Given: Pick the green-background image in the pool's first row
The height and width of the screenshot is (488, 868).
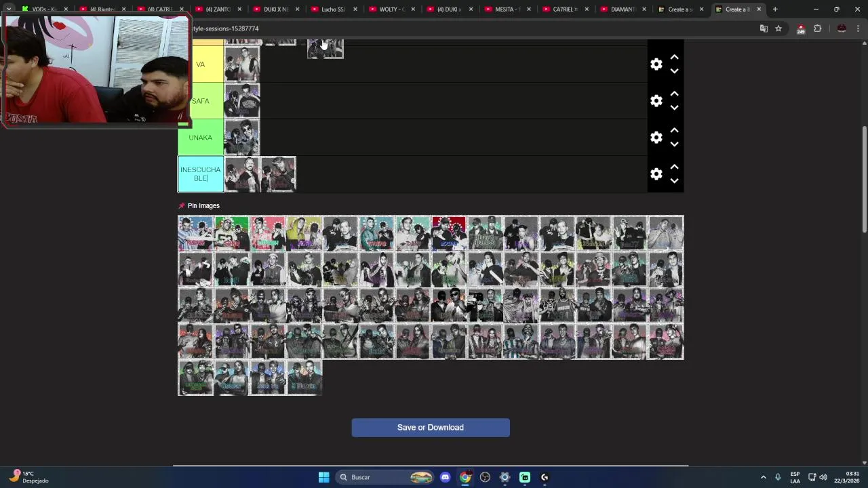Looking at the screenshot, I should tap(232, 233).
